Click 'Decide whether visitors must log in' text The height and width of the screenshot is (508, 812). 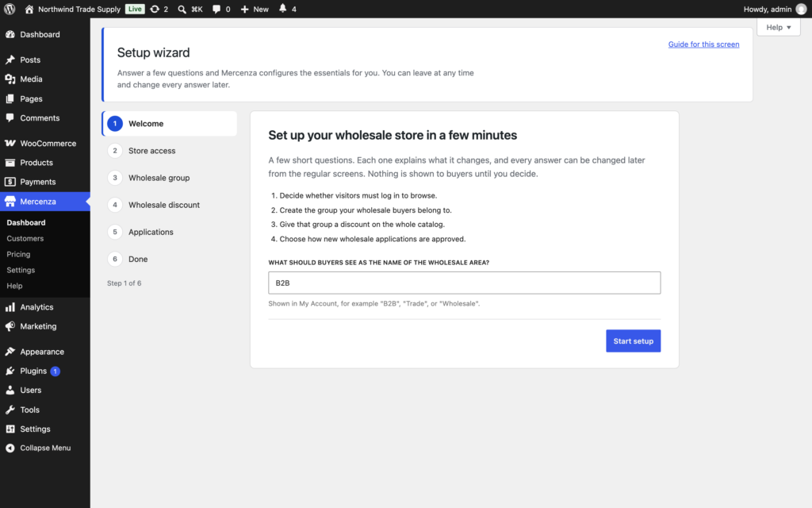pyautogui.click(x=358, y=195)
